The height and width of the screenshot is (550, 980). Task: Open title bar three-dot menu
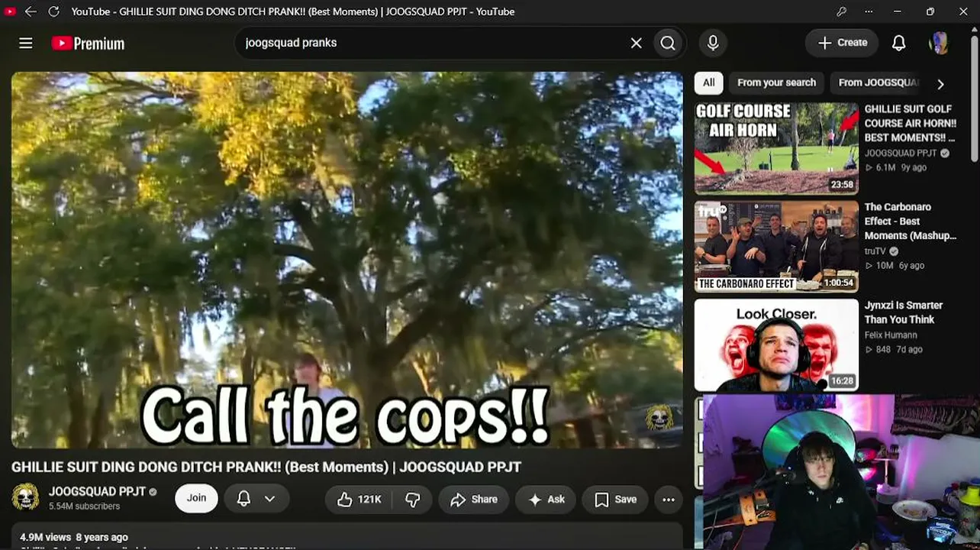point(869,11)
